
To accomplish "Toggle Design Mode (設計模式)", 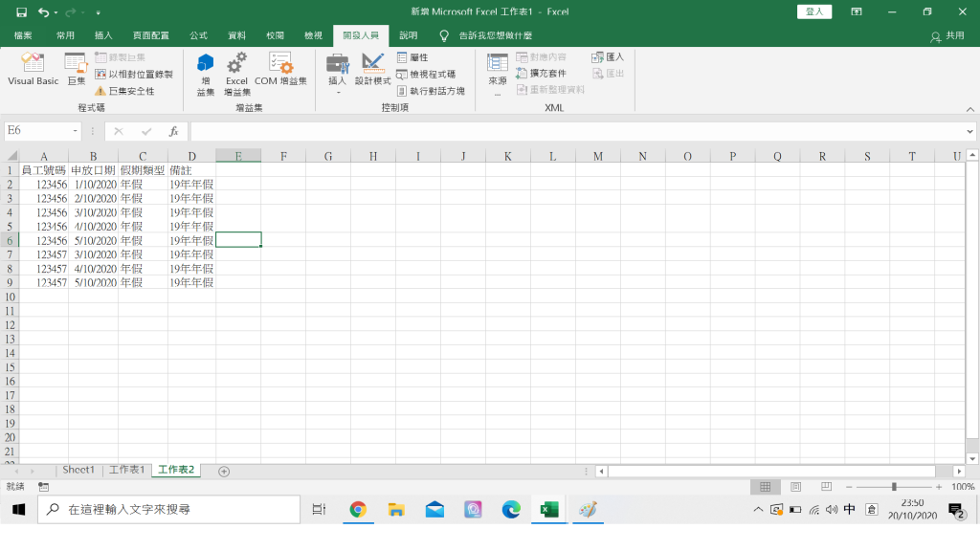I will (372, 69).
